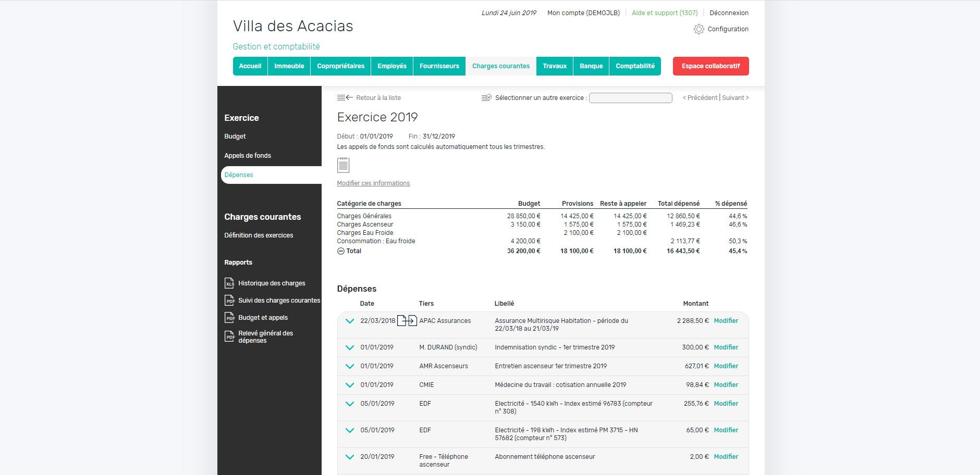980x475 pixels.
Task: Expand the Free - Téléphone ascenseur chevron
Action: point(350,457)
